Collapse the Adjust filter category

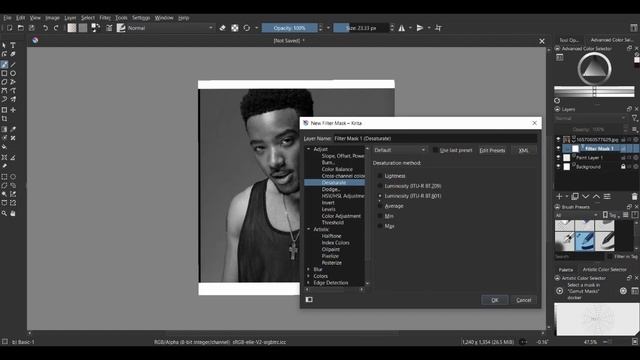tap(309, 149)
